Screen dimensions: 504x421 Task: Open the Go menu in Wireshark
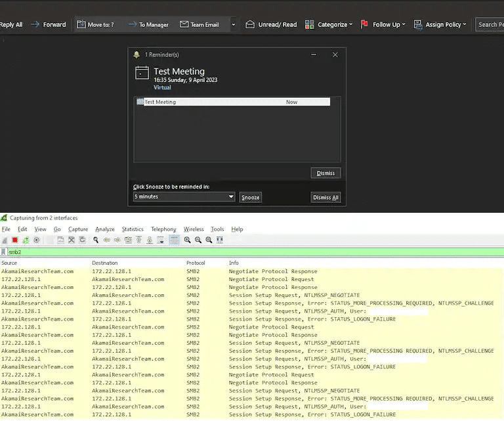[57, 229]
